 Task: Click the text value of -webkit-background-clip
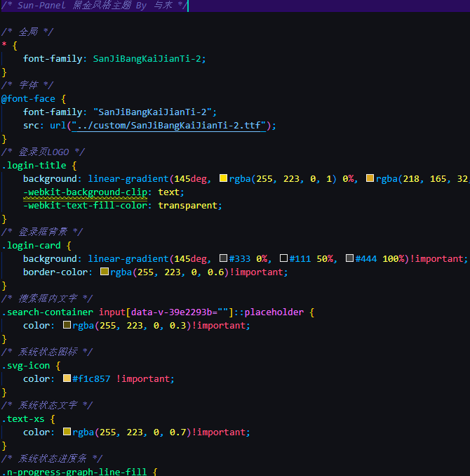tap(168, 192)
